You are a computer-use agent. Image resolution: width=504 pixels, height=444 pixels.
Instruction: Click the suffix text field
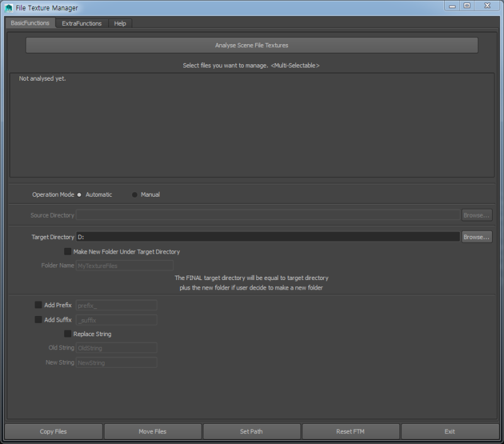coord(117,320)
